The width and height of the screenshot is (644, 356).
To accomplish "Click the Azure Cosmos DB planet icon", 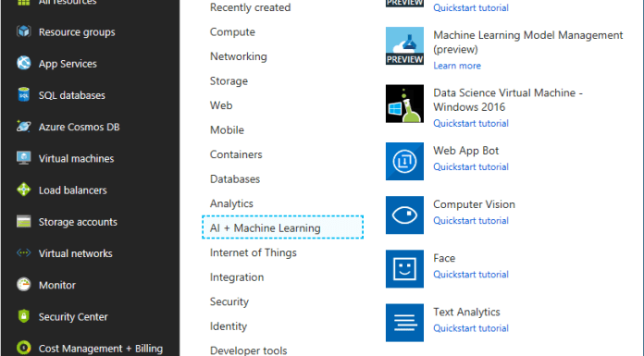I will (x=24, y=126).
